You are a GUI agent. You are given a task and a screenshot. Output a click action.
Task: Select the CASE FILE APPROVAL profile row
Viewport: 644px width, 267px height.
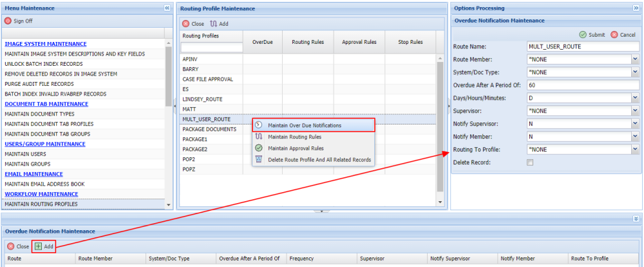[x=308, y=79]
